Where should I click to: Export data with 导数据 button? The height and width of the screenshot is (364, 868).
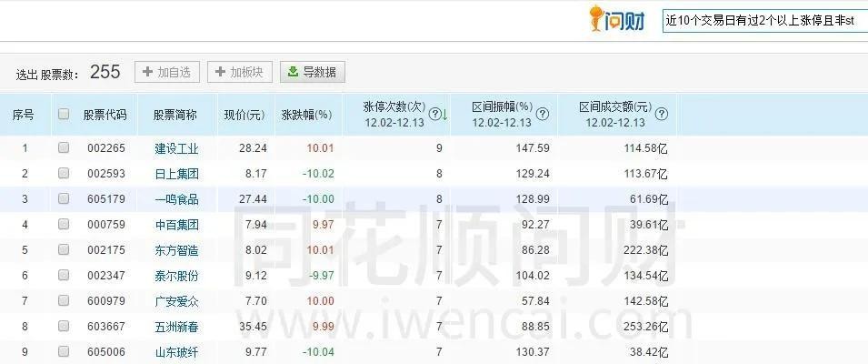[313, 72]
